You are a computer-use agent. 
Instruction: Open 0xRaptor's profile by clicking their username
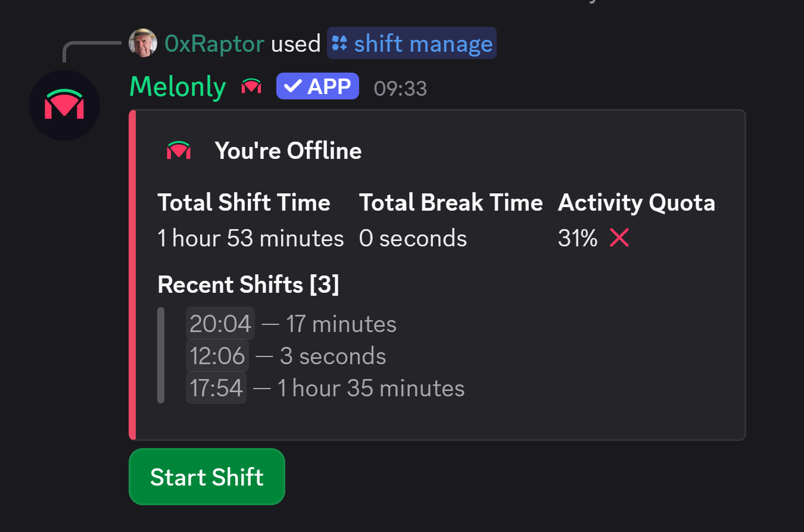214,43
